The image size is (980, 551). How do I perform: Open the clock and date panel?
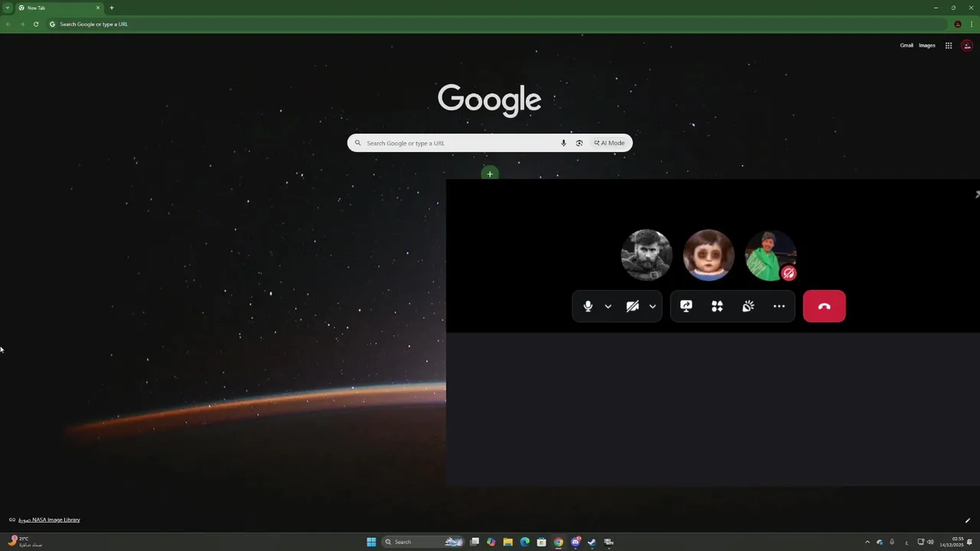coord(951,542)
